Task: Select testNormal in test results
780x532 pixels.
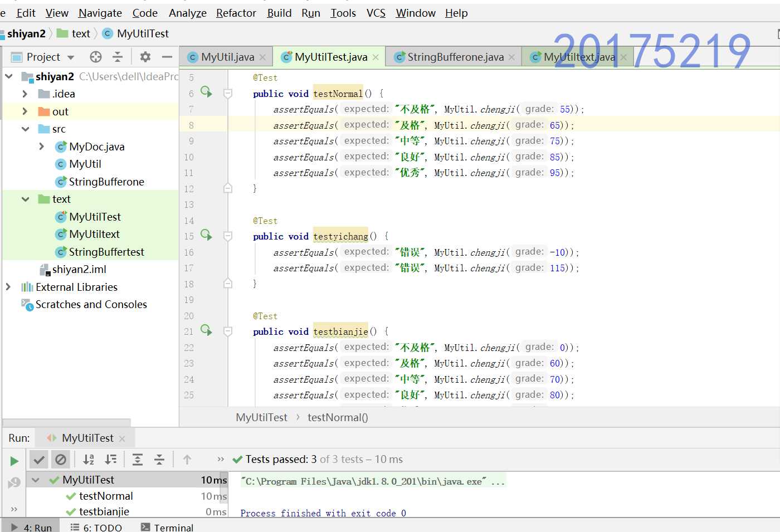Action: pos(106,496)
